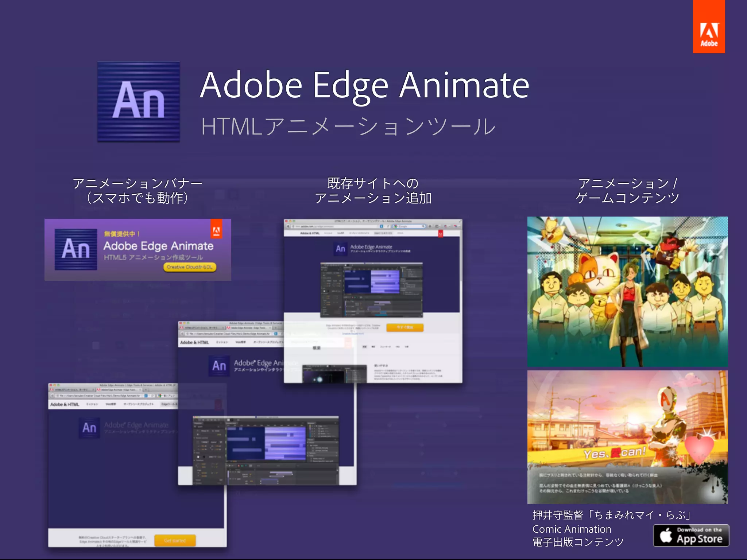
Task: Click the Creative CloudからDL banner button
Action: (x=189, y=267)
